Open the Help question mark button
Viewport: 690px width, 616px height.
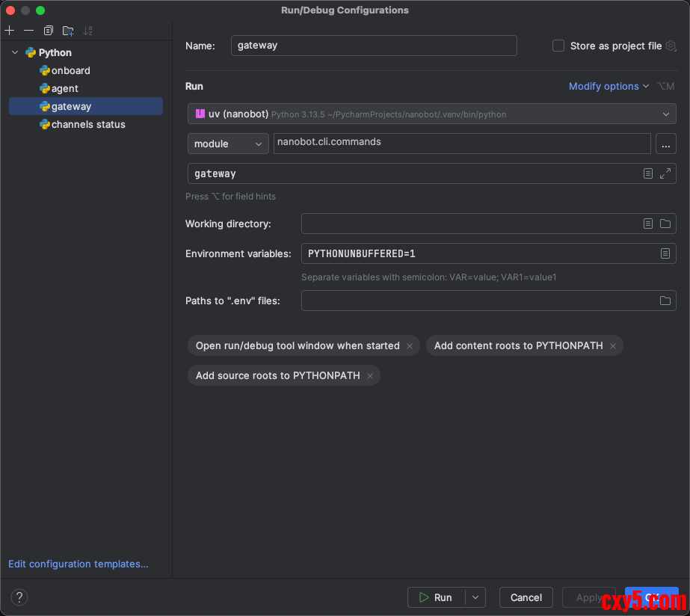[x=20, y=597]
